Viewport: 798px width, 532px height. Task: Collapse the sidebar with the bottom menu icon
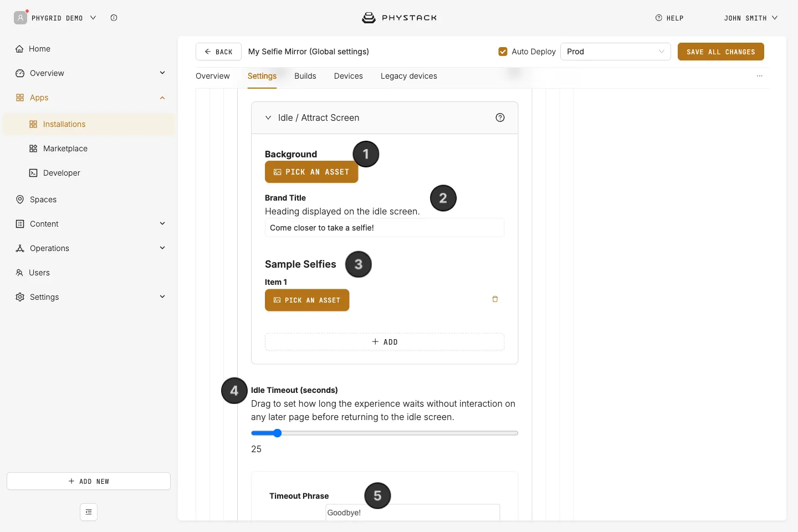[x=89, y=512]
